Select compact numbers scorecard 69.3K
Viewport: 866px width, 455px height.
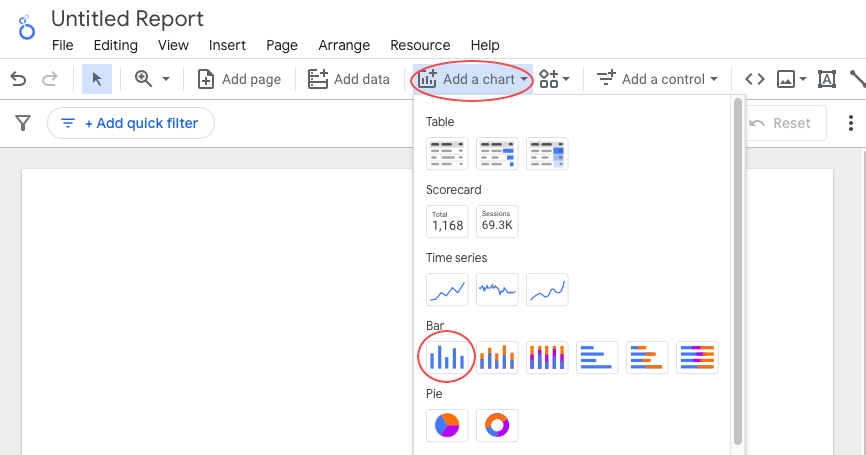(497, 221)
